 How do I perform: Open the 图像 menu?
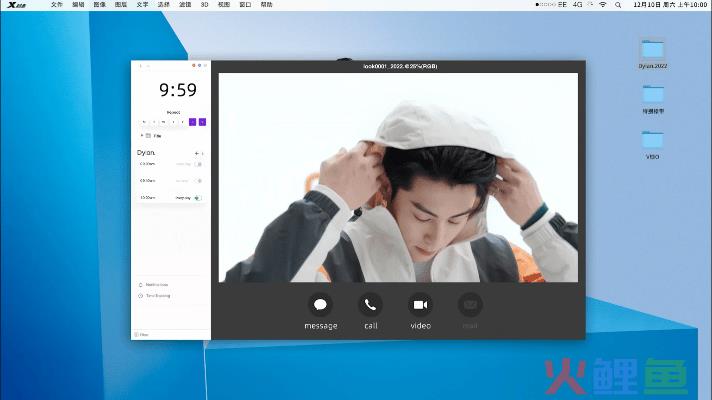[x=99, y=5]
